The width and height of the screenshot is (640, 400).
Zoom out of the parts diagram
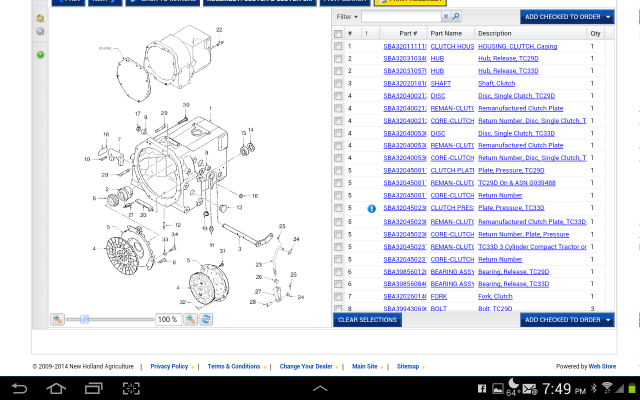[x=57, y=319]
